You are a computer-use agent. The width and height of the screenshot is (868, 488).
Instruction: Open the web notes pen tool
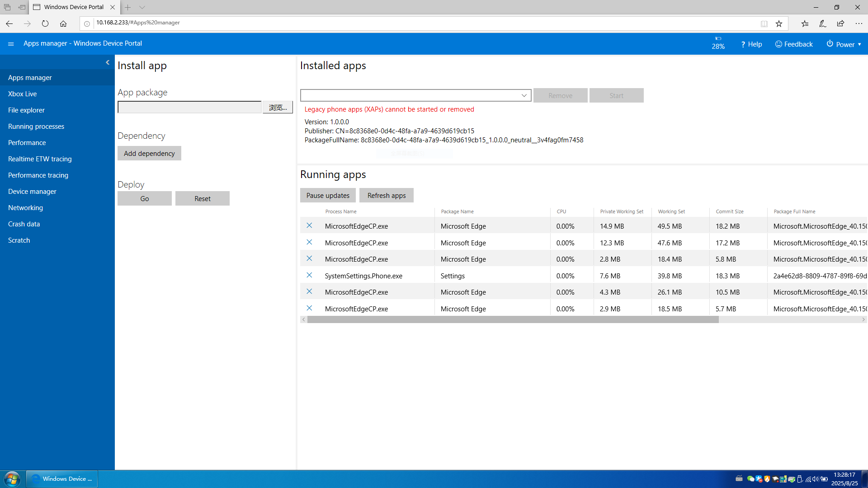click(x=823, y=23)
